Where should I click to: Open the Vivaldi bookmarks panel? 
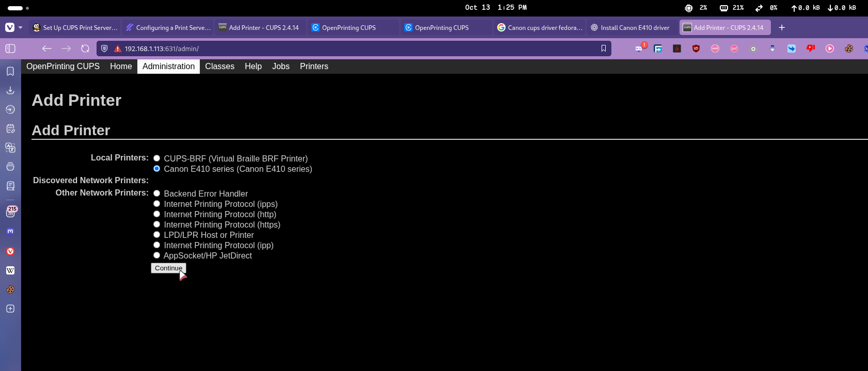coord(10,71)
